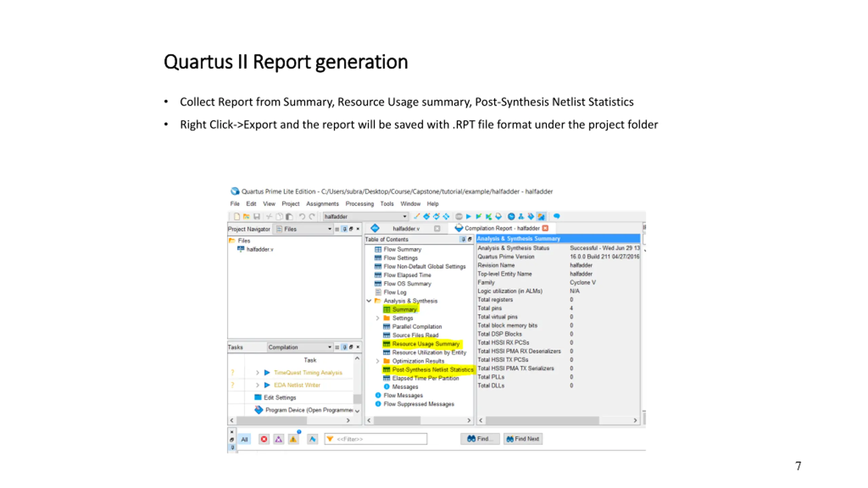Open the Edit menu
868x488 pixels.
click(251, 204)
